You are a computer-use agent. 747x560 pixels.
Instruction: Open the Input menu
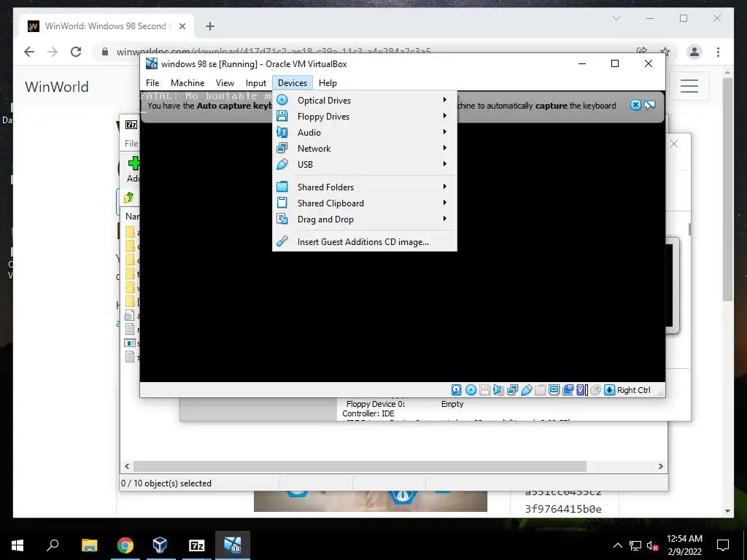coord(256,83)
